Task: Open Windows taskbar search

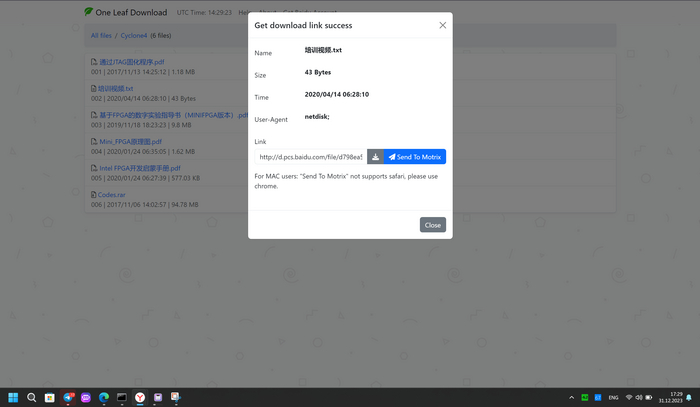Action: click(x=31, y=397)
